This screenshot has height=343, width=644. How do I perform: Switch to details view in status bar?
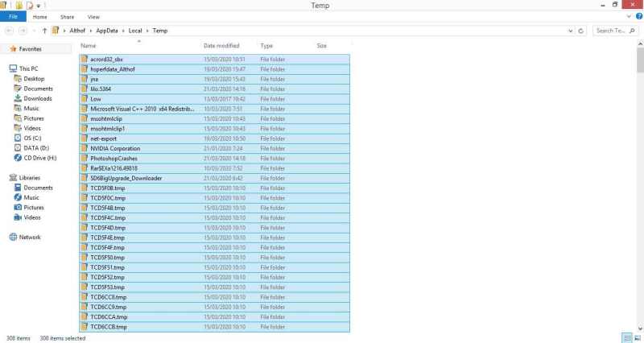pos(627,338)
